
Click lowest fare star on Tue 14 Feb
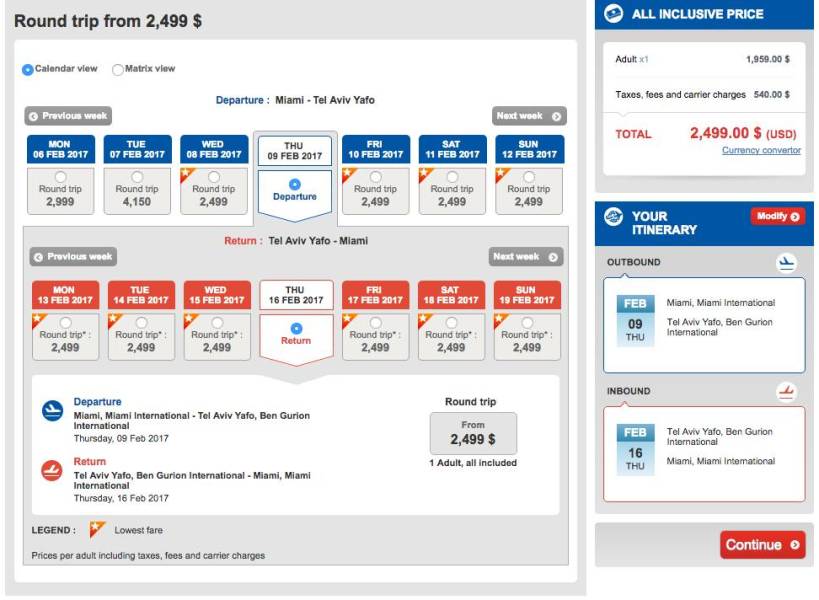coord(114,320)
